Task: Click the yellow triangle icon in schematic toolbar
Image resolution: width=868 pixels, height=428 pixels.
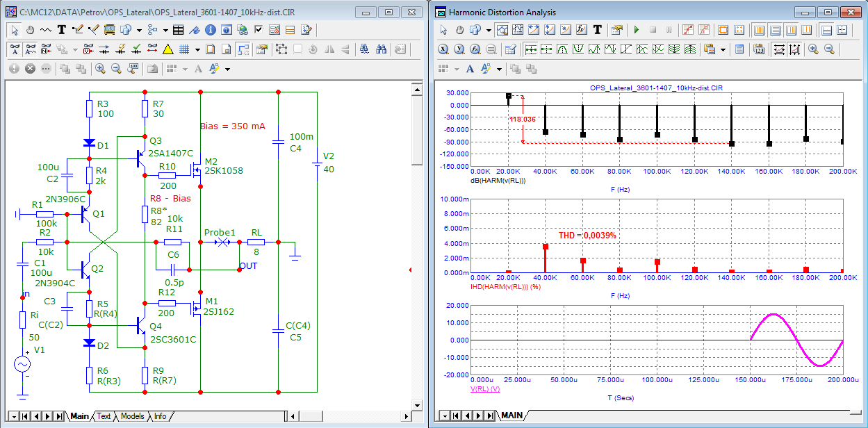Action: [x=167, y=49]
